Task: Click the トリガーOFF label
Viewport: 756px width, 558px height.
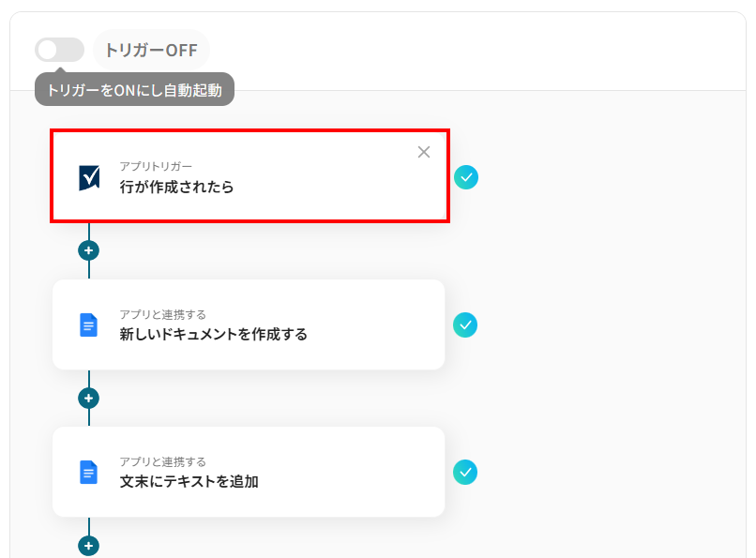Action: [x=151, y=50]
